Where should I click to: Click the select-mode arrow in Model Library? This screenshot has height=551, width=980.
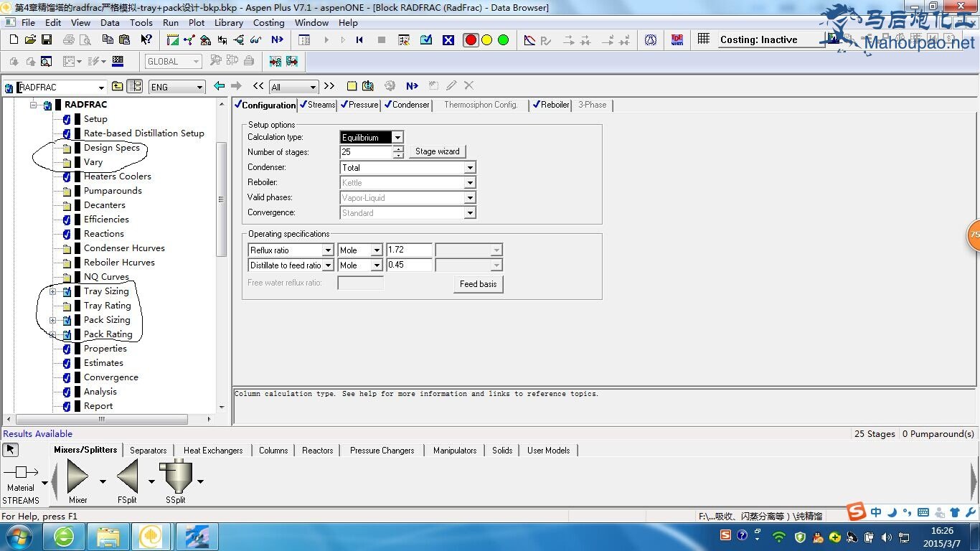click(10, 450)
